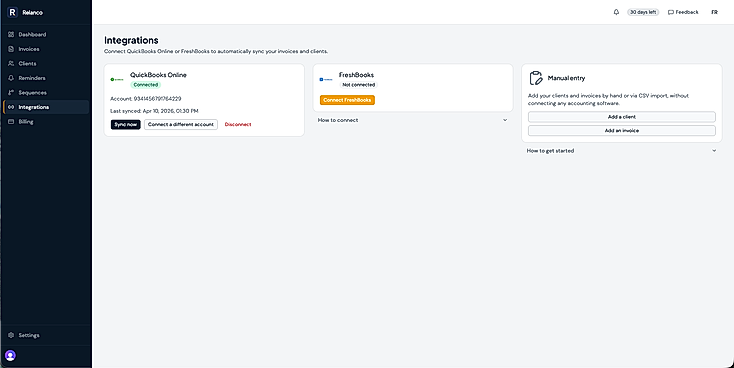Viewport: 734px width, 368px height.
Task: Click the QuickBooks account number text
Action: (146, 99)
